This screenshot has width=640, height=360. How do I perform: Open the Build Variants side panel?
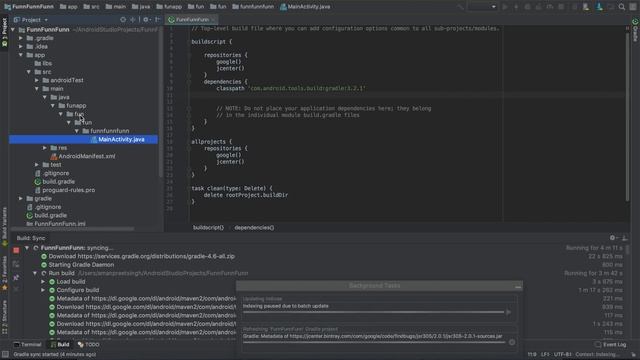[x=4, y=227]
